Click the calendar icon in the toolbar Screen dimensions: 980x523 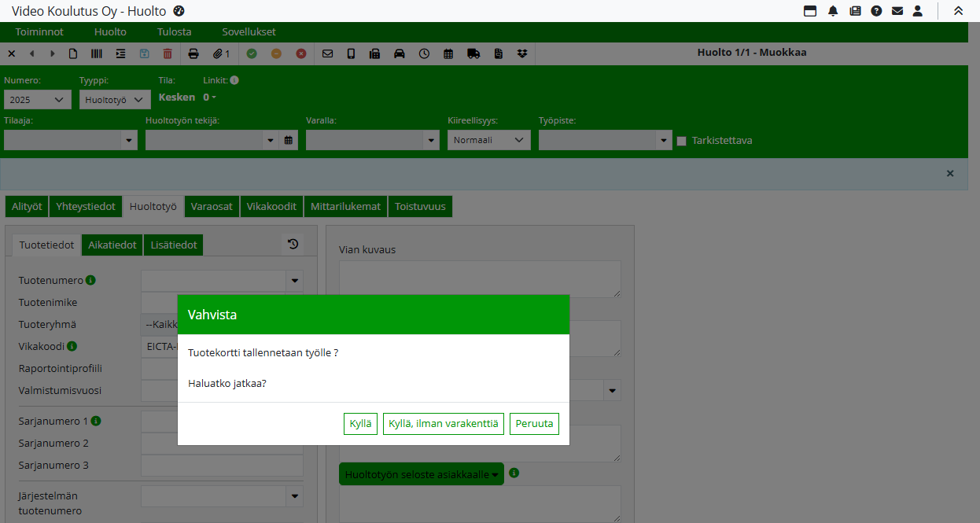[448, 53]
